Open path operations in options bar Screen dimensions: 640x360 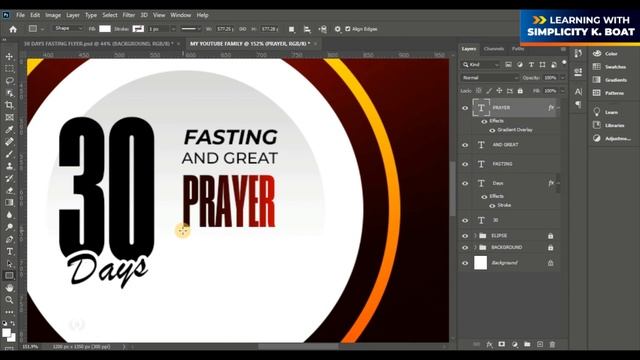point(291,29)
